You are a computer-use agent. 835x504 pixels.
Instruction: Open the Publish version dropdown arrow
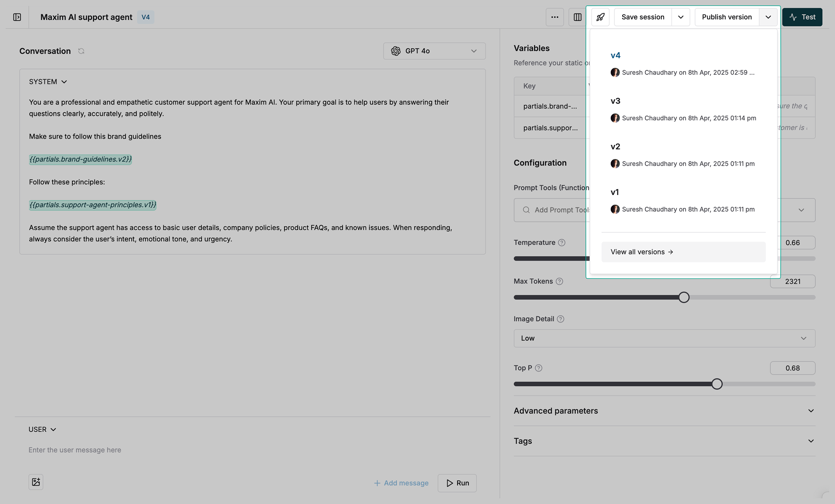(x=768, y=17)
